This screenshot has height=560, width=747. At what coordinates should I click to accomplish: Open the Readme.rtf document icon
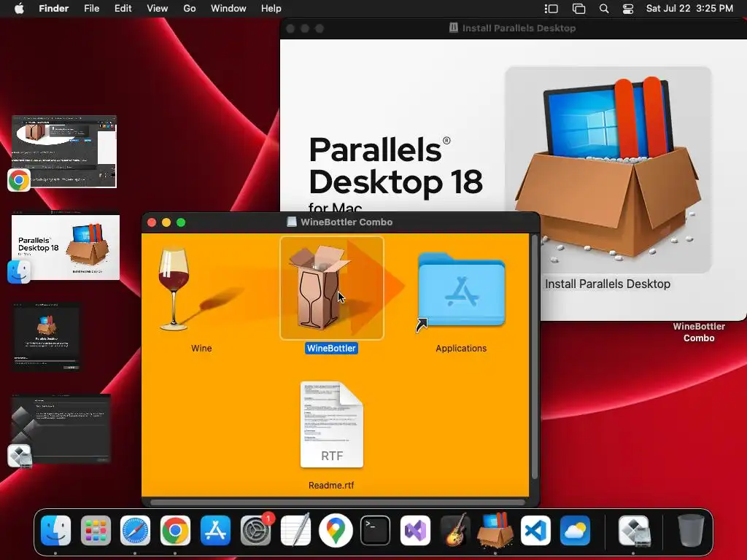332,424
